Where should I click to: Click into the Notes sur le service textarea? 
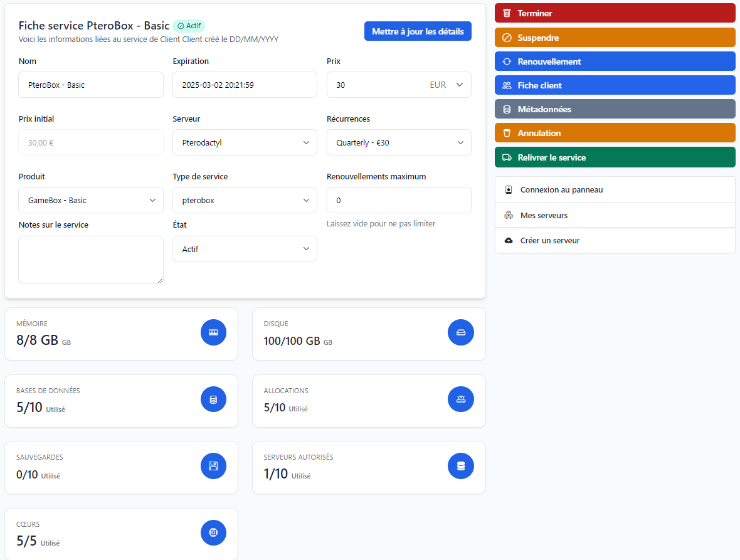[x=91, y=260]
